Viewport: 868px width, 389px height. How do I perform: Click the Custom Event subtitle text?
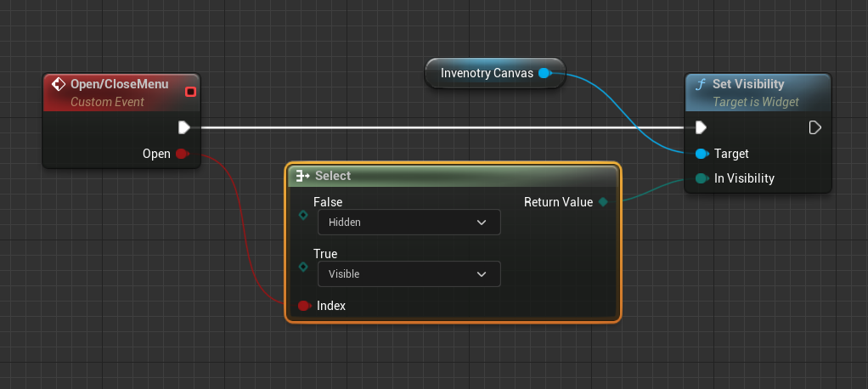click(107, 102)
